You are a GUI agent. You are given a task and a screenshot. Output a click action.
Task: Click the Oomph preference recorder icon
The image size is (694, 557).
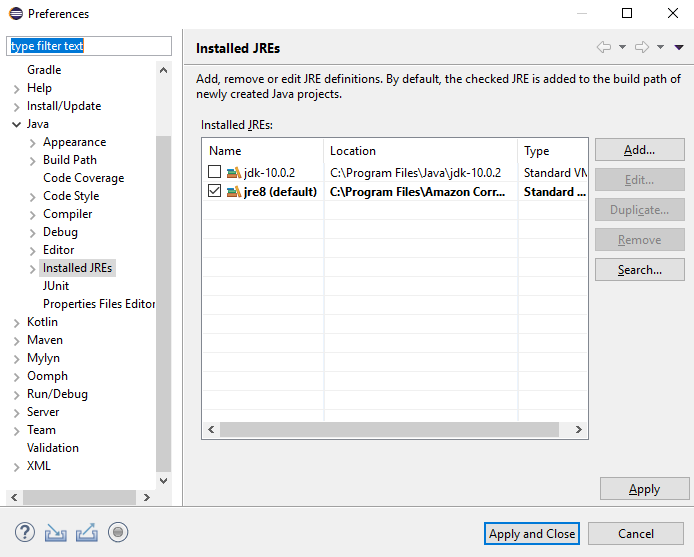point(118,532)
